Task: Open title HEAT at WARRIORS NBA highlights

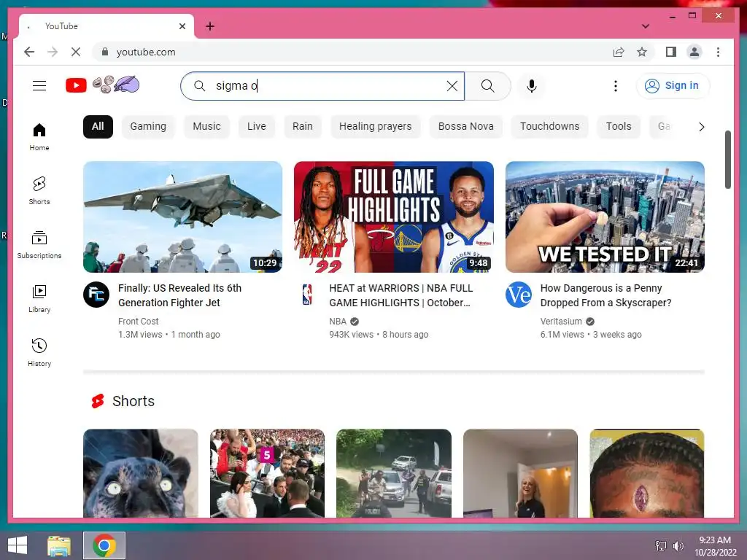Action: point(400,295)
